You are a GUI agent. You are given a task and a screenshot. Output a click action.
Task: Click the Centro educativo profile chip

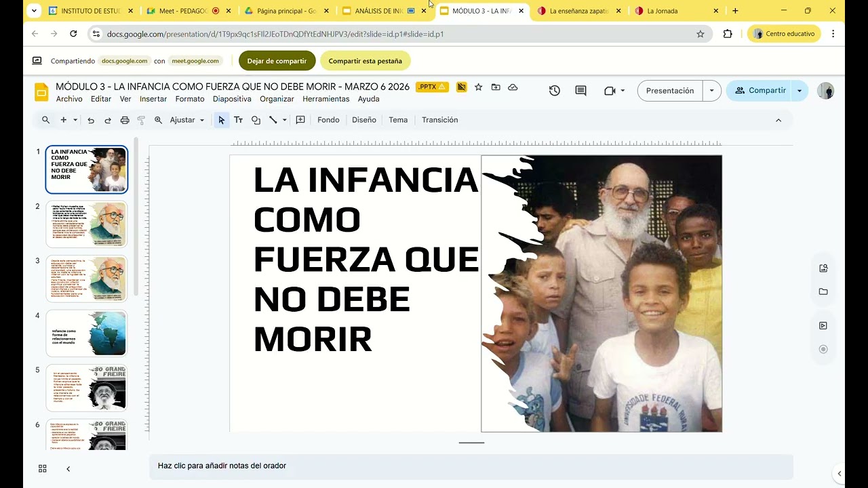click(784, 34)
